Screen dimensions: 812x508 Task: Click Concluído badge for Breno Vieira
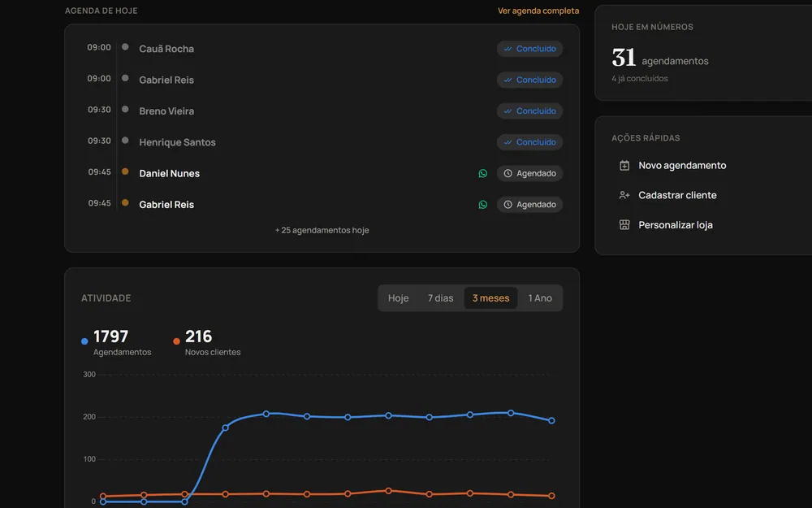point(529,111)
